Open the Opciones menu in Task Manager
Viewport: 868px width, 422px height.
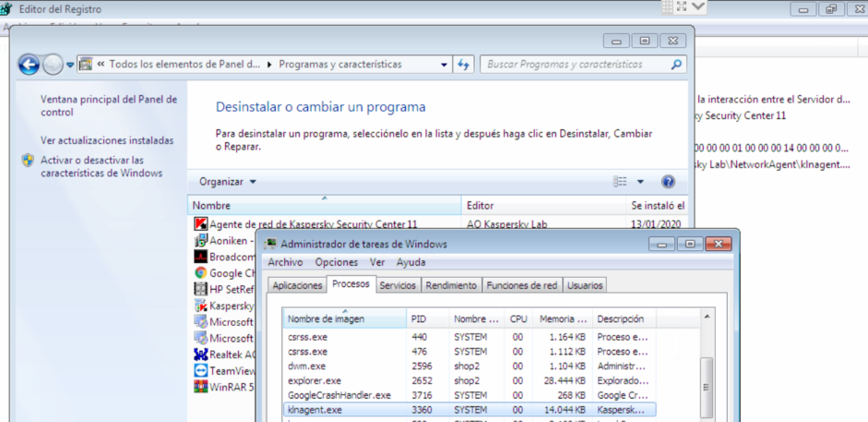(x=336, y=262)
